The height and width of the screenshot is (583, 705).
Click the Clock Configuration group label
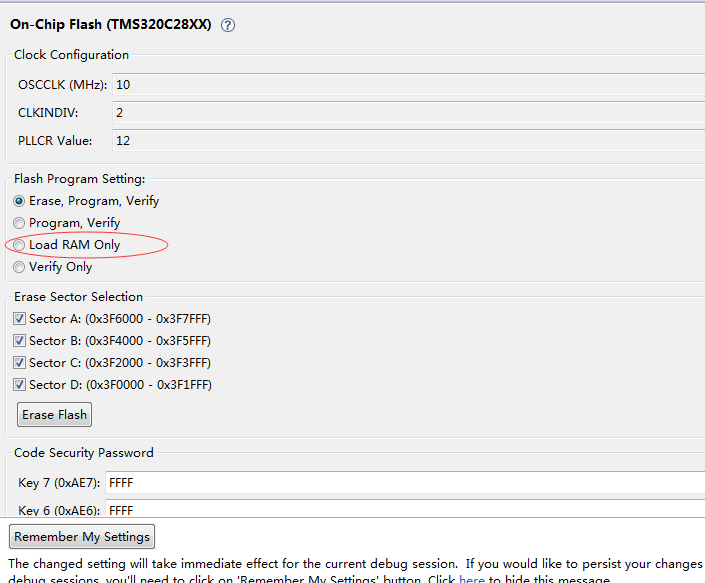71,55
